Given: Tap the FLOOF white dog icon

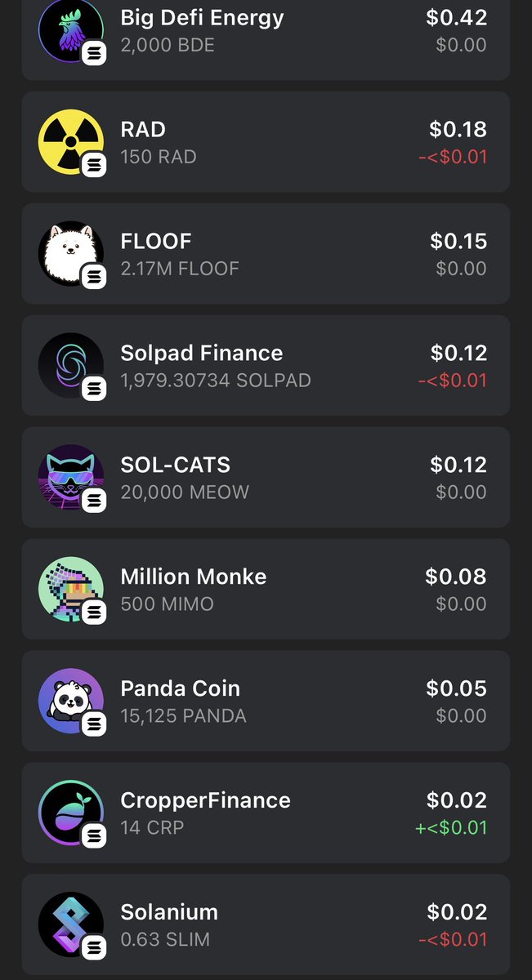Looking at the screenshot, I should 71,253.
